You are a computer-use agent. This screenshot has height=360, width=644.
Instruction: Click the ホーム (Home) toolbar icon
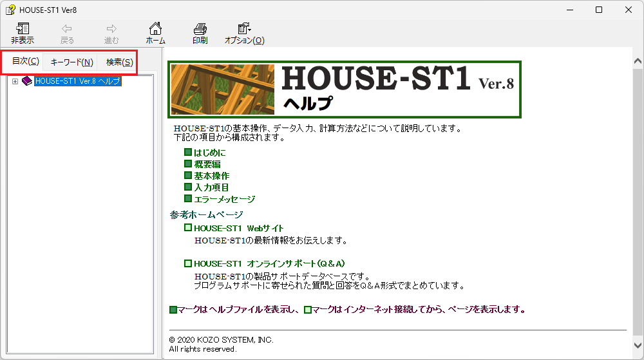[x=155, y=33]
